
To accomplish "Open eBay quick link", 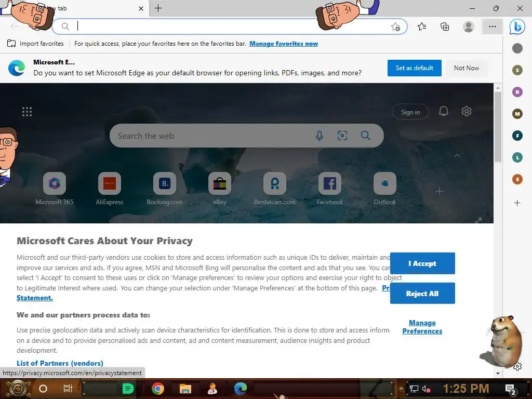I will (220, 189).
